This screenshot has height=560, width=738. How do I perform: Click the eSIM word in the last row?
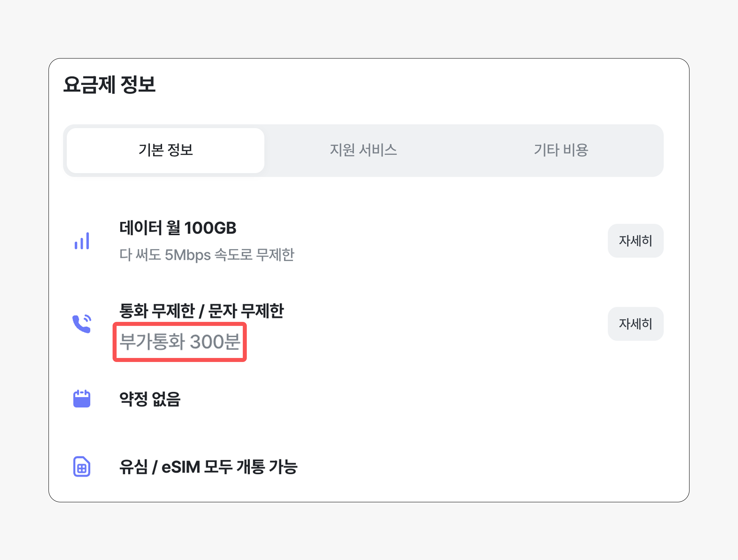181,467
